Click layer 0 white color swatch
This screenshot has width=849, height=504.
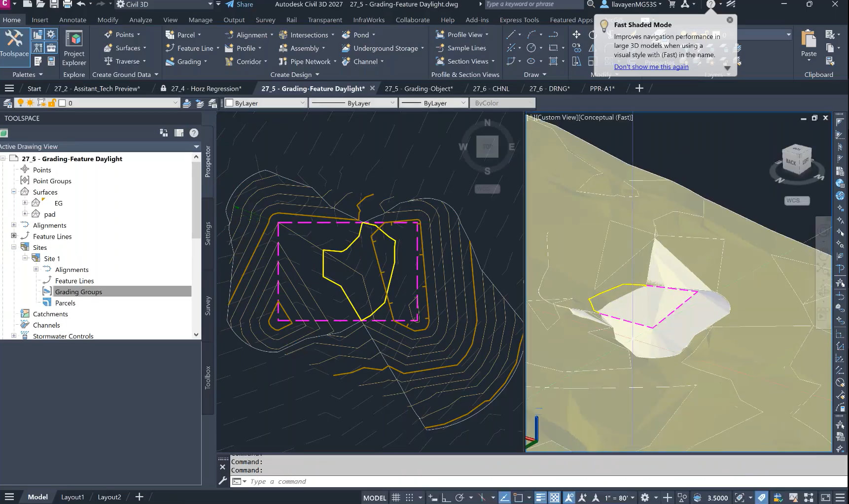tap(62, 103)
